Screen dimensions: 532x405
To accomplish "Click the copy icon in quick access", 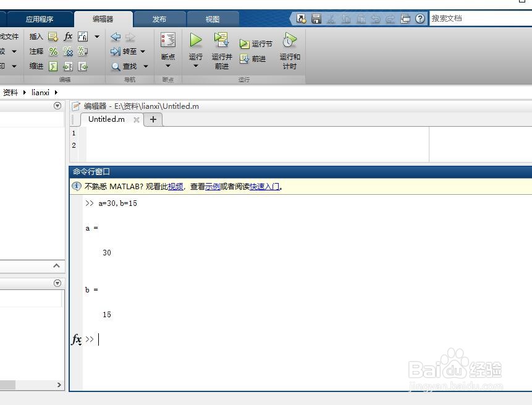I will click(x=346, y=19).
